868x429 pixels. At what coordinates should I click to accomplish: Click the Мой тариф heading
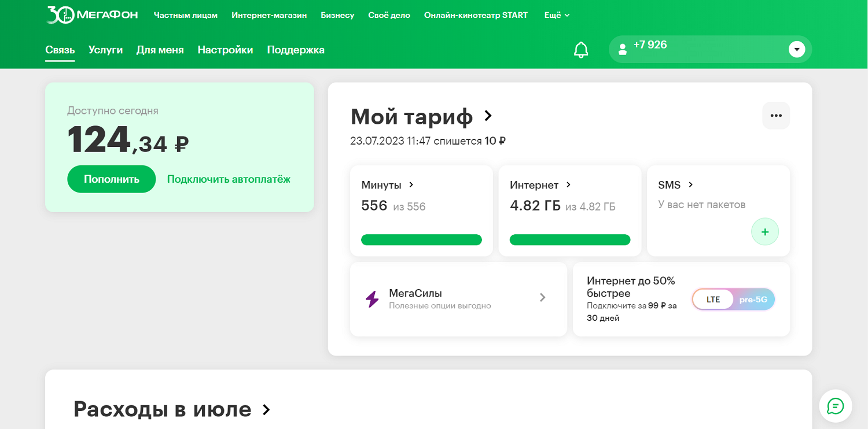(x=411, y=117)
